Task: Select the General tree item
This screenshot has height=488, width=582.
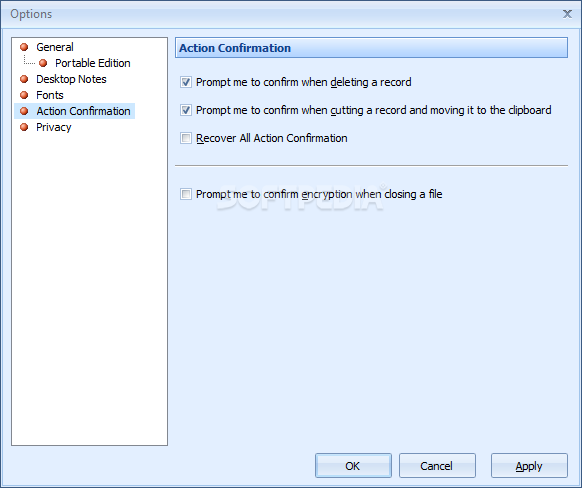Action: (x=55, y=47)
